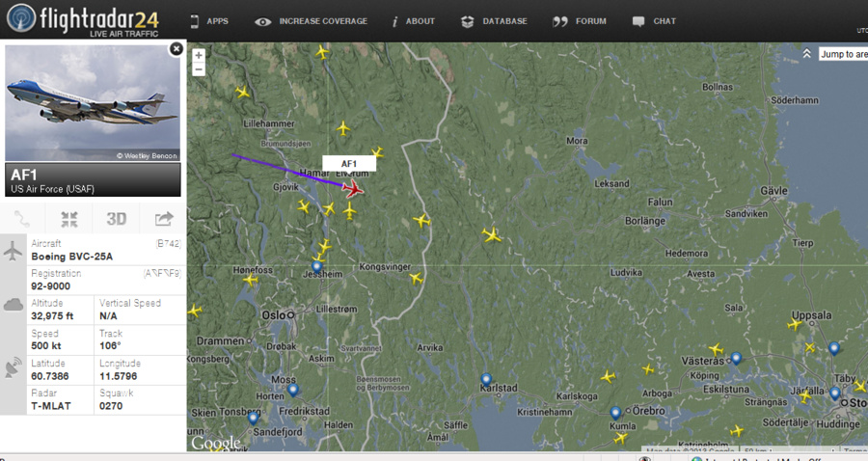Go to the Forum page

(x=580, y=21)
